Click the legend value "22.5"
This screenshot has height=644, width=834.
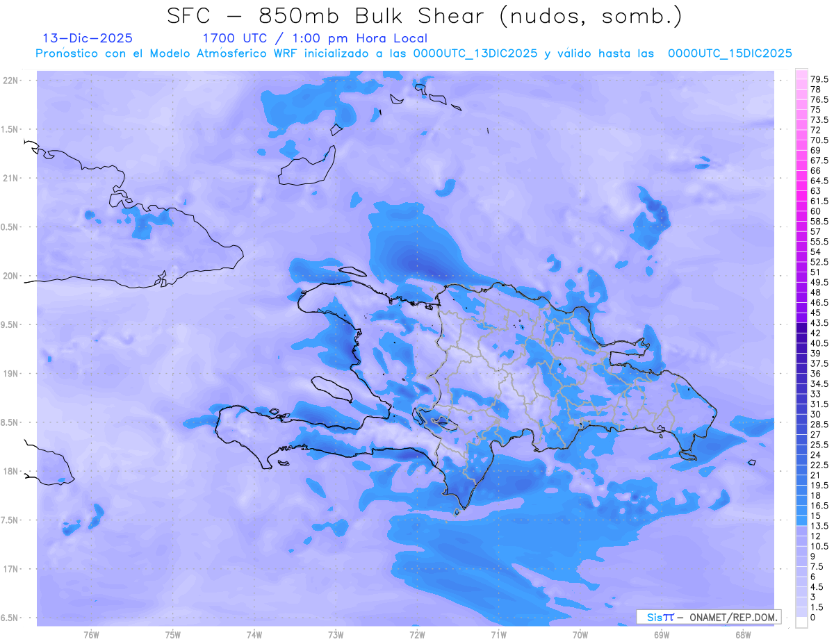tap(819, 465)
